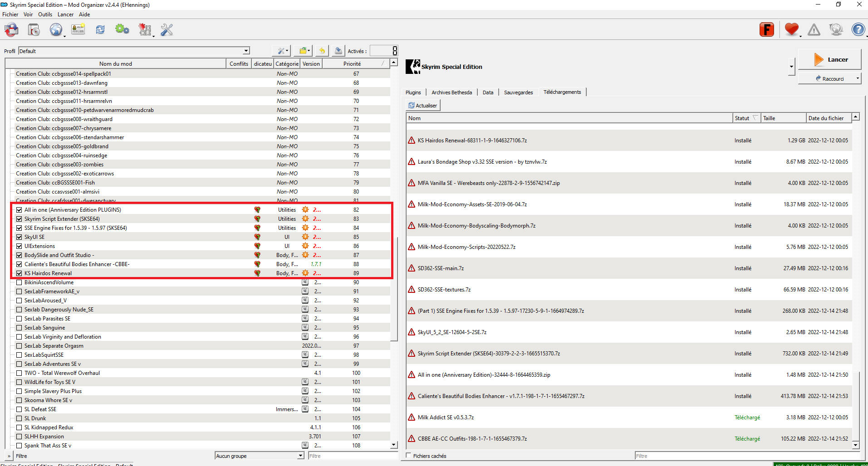Click the downloads list vertical scrollbar
The image size is (868, 466).
coord(856,406)
